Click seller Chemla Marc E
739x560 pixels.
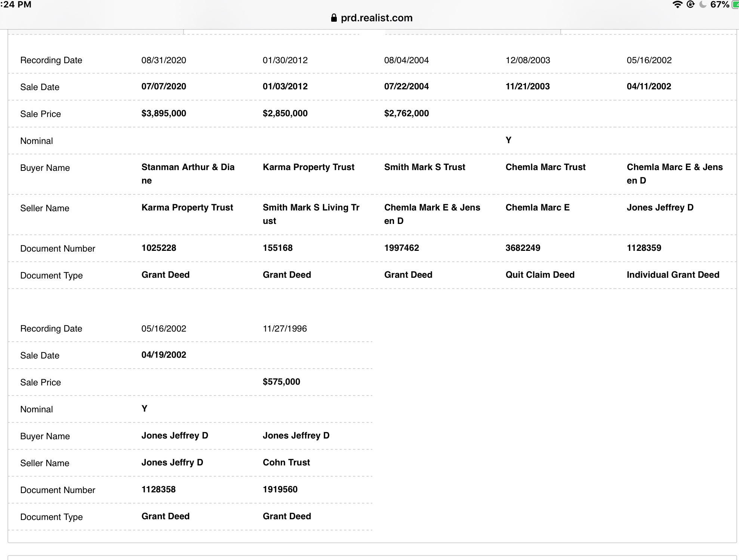click(538, 207)
